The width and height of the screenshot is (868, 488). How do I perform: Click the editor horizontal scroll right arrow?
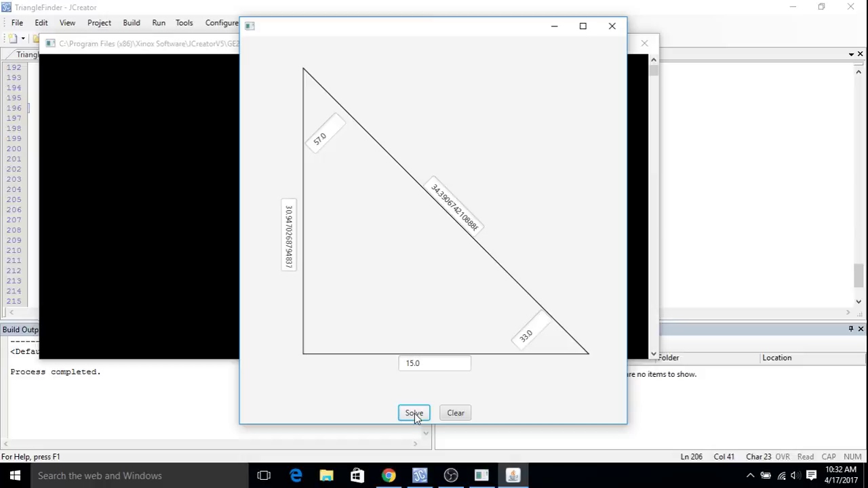pyautogui.click(x=848, y=312)
